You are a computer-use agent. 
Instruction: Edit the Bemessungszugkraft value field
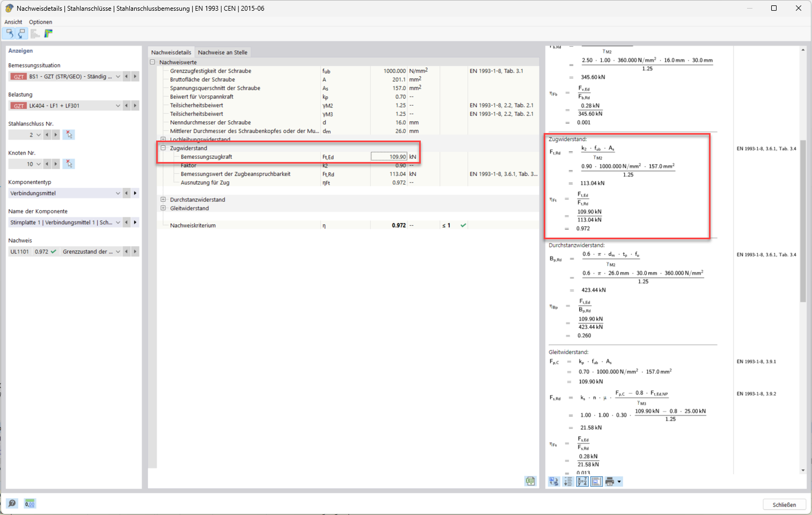click(x=388, y=156)
